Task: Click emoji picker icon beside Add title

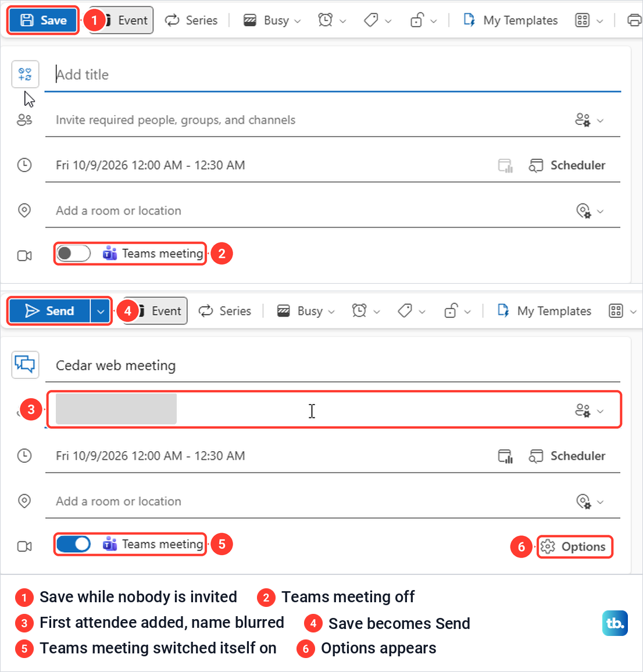Action: 26,74
